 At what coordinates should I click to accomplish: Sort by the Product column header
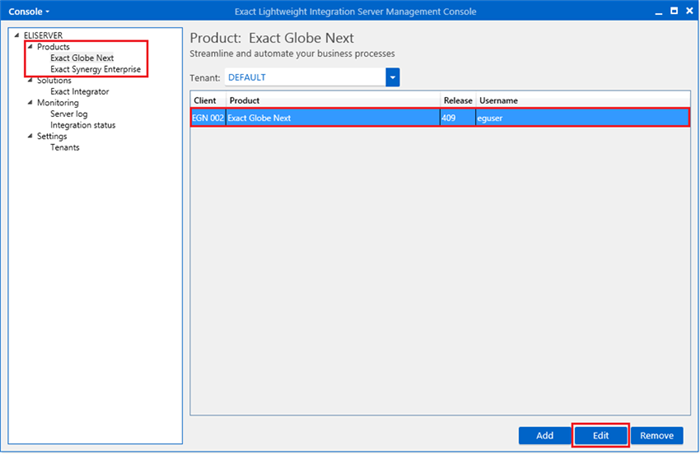click(333, 100)
